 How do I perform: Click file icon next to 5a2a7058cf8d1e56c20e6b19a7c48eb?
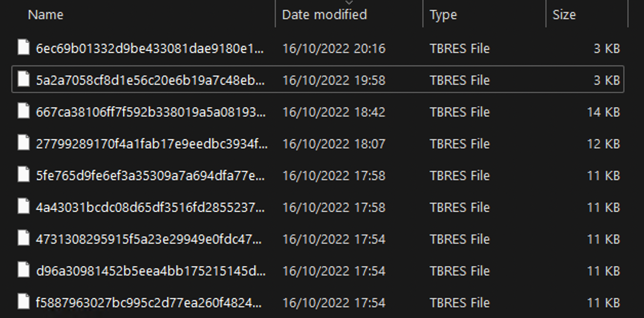[x=24, y=79]
